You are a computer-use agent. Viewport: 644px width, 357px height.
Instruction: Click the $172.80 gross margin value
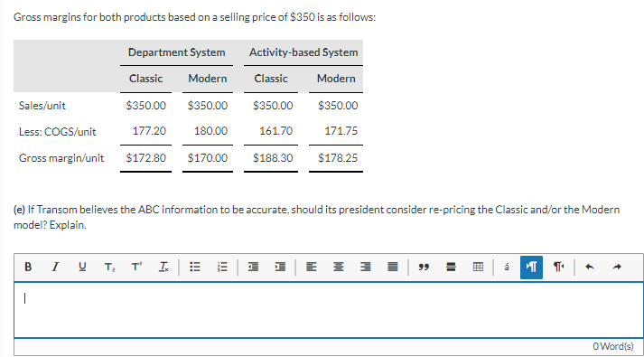click(x=145, y=158)
